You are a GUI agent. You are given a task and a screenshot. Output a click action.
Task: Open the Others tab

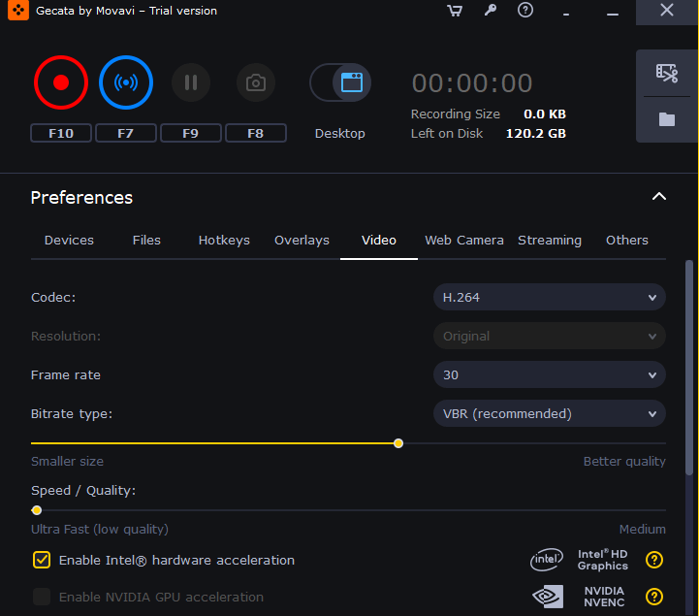(627, 241)
